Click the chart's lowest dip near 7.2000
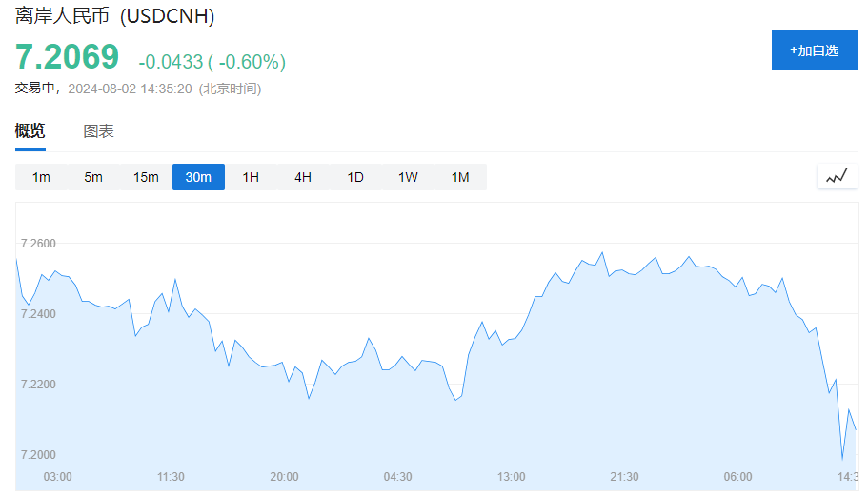Image resolution: width=868 pixels, height=495 pixels. point(842,459)
